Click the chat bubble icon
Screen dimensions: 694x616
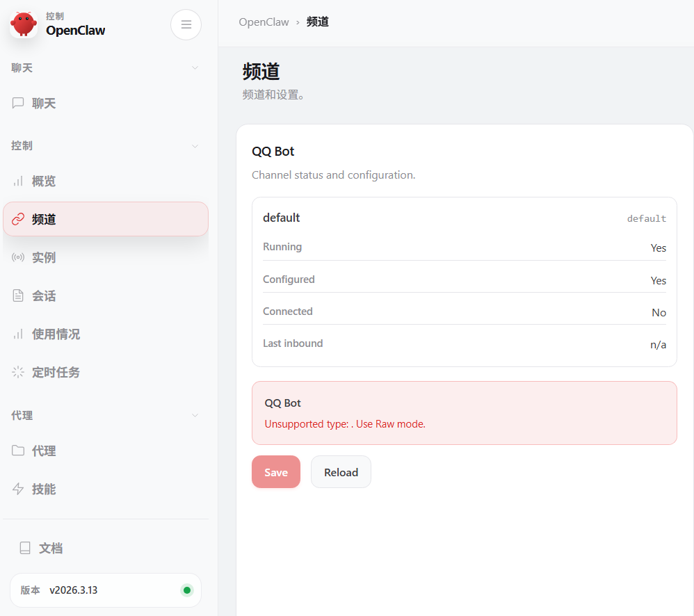click(x=18, y=103)
